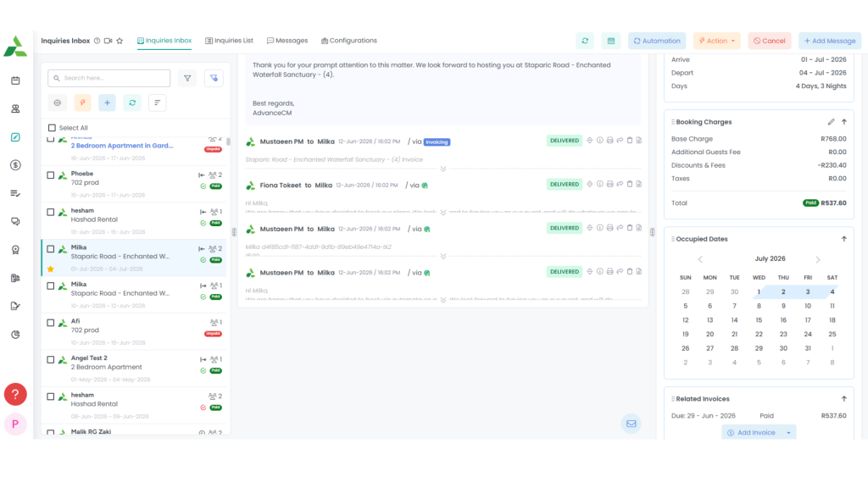Click the teal refresh list button
This screenshot has height=488, width=868.
pos(132,103)
